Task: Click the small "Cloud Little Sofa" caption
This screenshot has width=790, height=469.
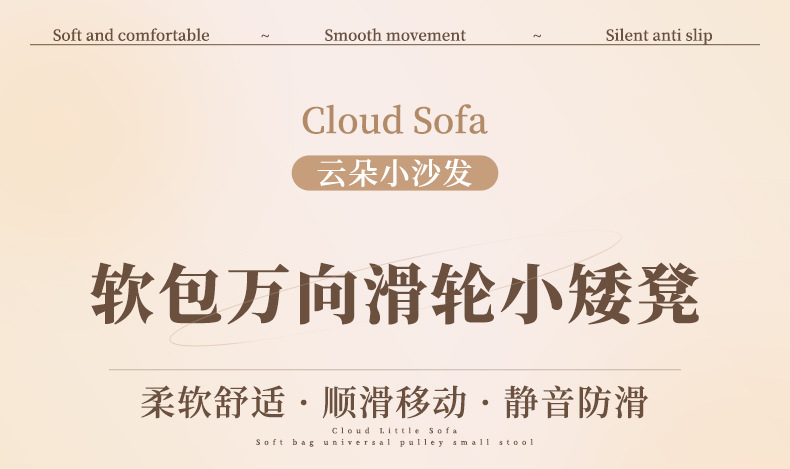Action: point(395,431)
